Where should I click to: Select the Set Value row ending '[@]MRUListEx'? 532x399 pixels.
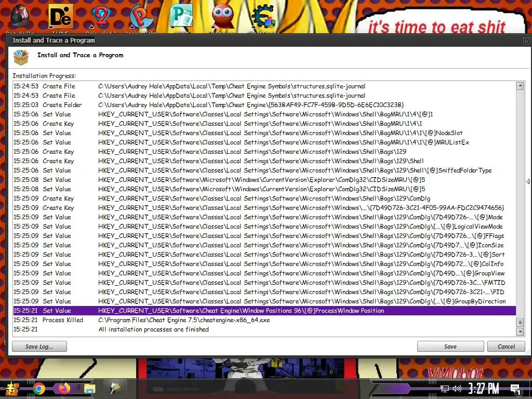(x=264, y=142)
